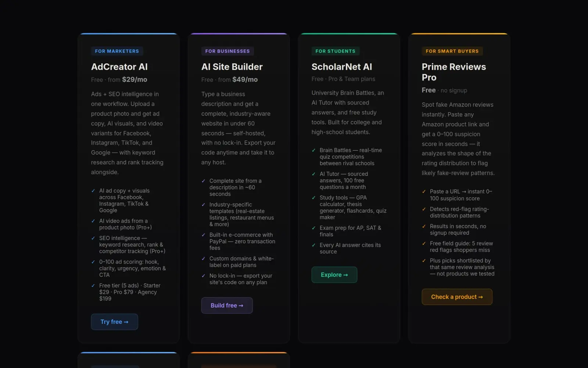The height and width of the screenshot is (368, 588).
Task: Click checkmark beside 'Brain Battles — real-time'
Action: click(x=314, y=150)
